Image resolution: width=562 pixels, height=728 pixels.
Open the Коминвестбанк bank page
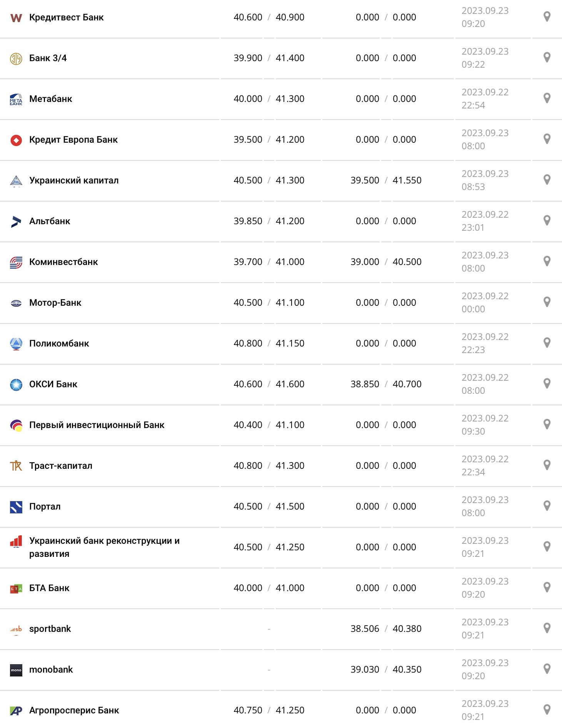tap(64, 262)
